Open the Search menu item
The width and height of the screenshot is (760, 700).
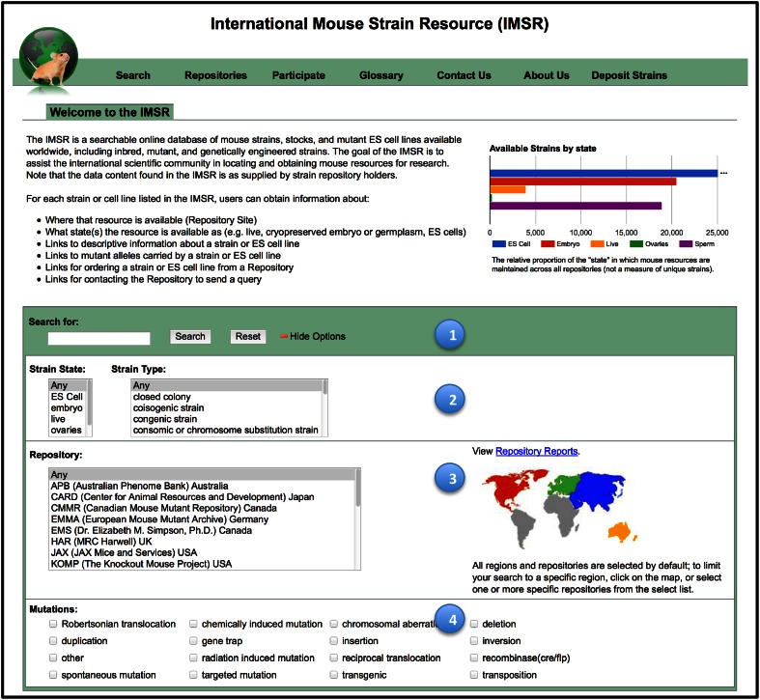[133, 75]
